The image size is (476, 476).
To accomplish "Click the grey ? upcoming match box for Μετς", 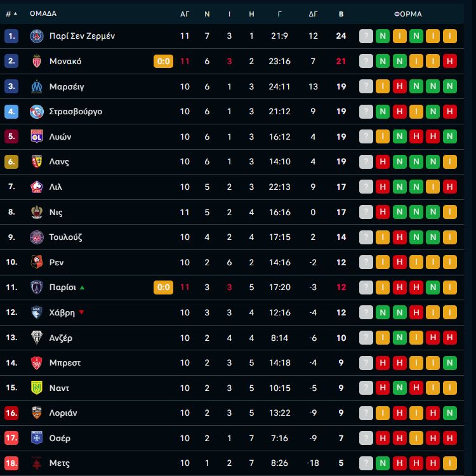I will tap(366, 463).
